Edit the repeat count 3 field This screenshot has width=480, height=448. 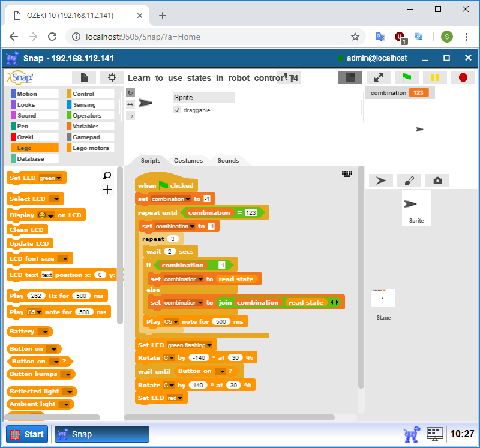pyautogui.click(x=173, y=239)
